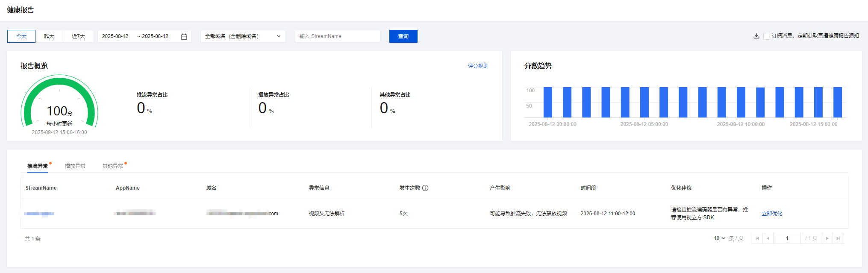
Task: Go to next page arrow
Action: [827, 238]
